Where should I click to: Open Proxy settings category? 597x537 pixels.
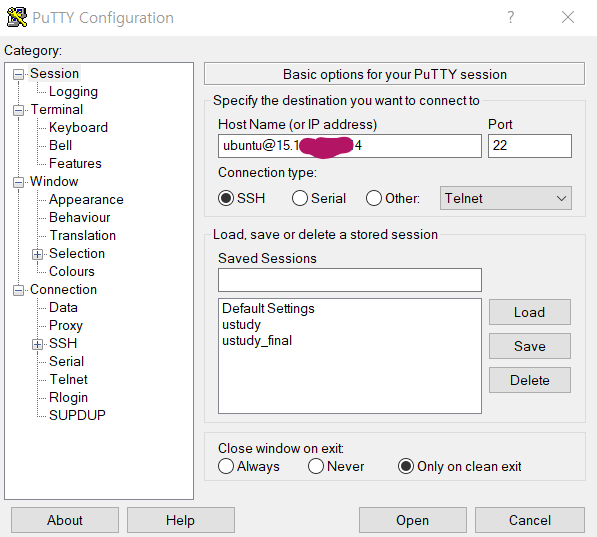point(66,326)
